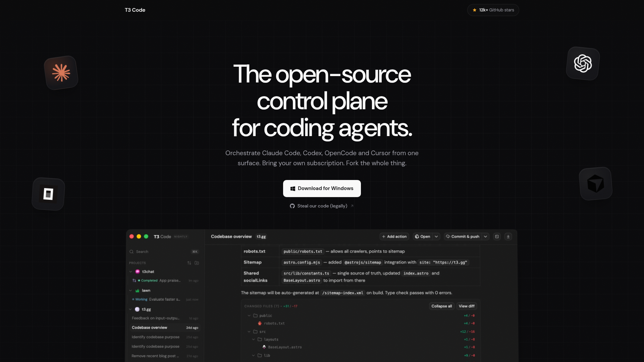Click the View diff button
Screen dimensions: 644x362
click(467, 306)
